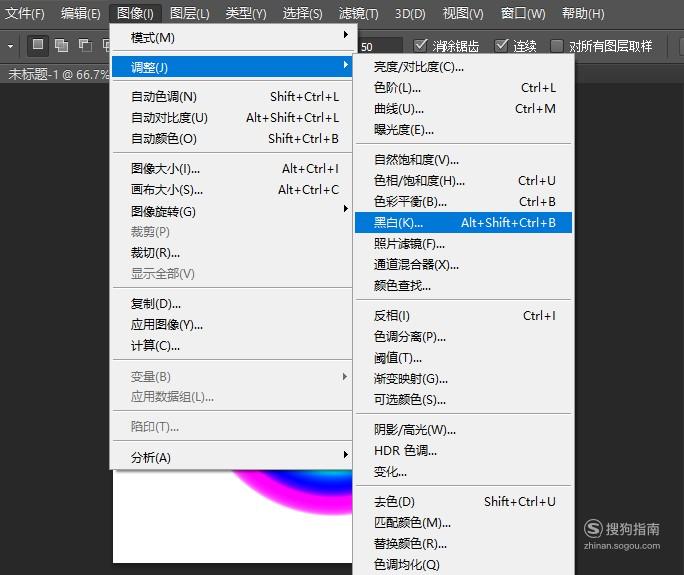Open the 视图(V) menu
This screenshot has height=575, width=684.
click(463, 14)
